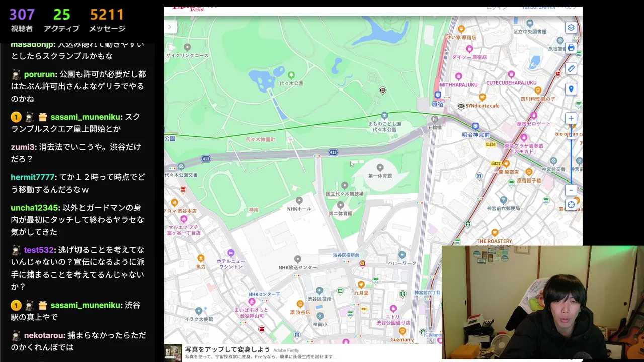Click chat username hermit7777
The height and width of the screenshot is (362, 644).
pos(33,177)
